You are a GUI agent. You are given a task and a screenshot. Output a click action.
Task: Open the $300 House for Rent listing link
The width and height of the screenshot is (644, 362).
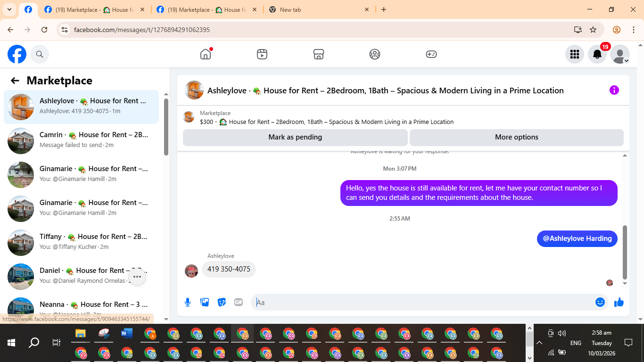(x=327, y=122)
